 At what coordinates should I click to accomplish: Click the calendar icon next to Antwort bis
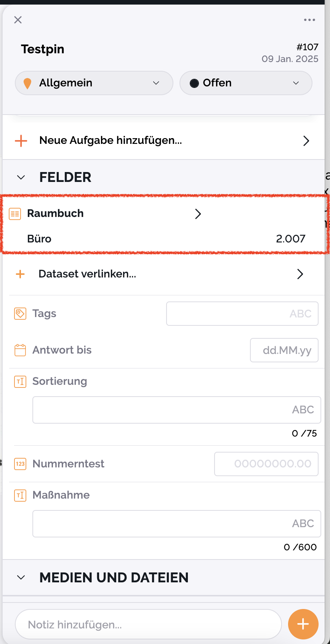(x=20, y=350)
